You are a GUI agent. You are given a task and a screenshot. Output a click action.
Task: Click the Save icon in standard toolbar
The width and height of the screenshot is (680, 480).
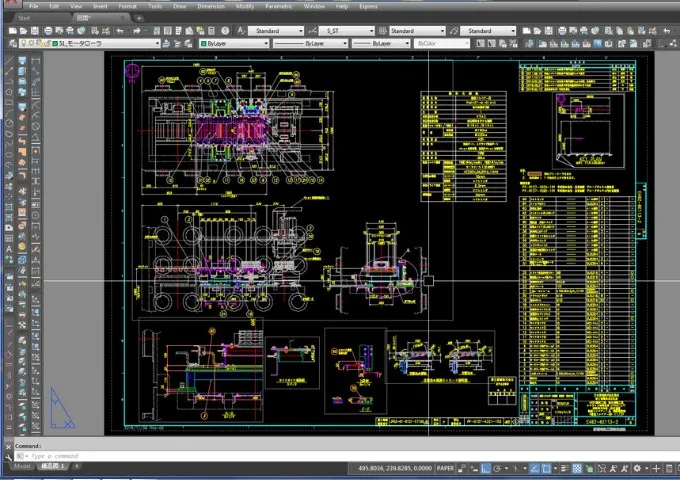37,31
